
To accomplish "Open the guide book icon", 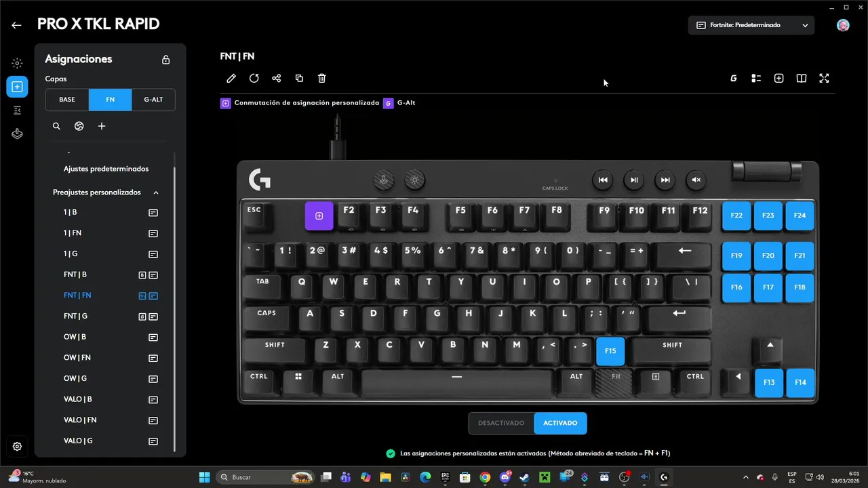I will [802, 79].
